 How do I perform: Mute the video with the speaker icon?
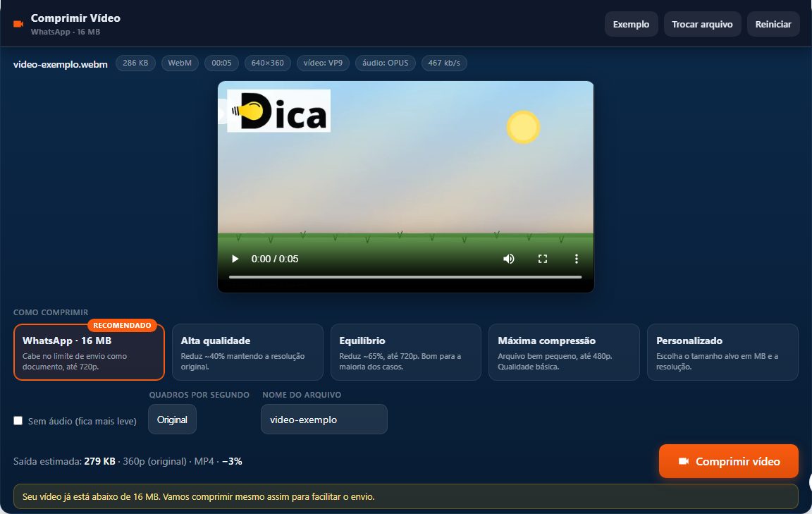pos(508,259)
